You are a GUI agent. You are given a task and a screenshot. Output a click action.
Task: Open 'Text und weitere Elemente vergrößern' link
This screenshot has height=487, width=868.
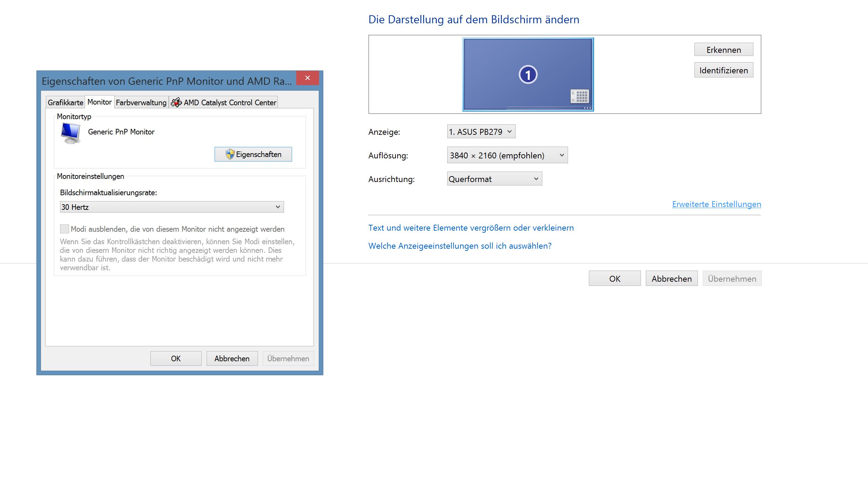(x=471, y=228)
